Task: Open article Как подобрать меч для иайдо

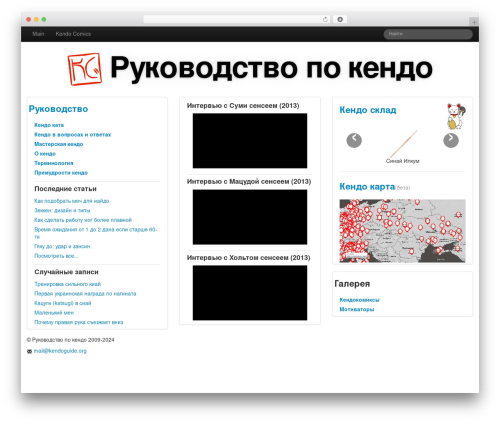Action: click(72, 201)
